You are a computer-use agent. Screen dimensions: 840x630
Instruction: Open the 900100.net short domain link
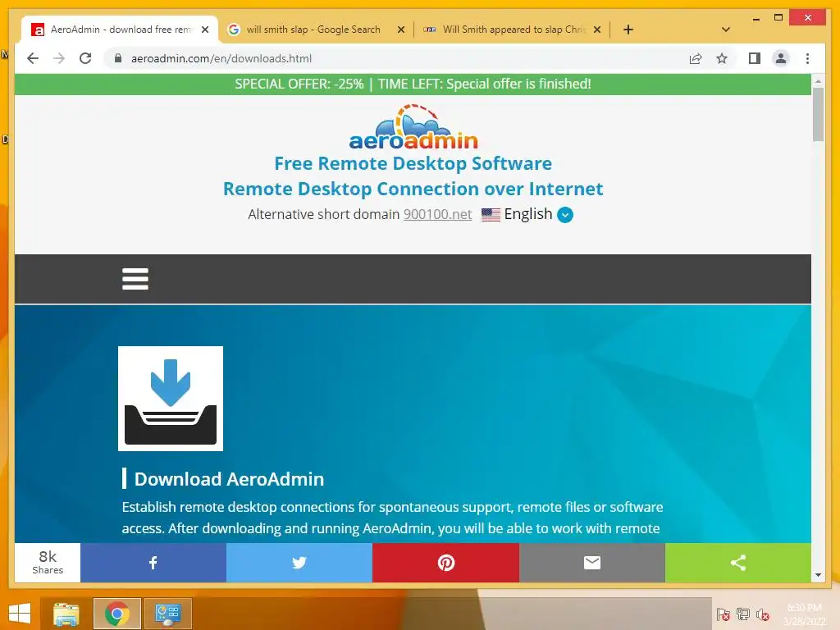click(x=437, y=214)
